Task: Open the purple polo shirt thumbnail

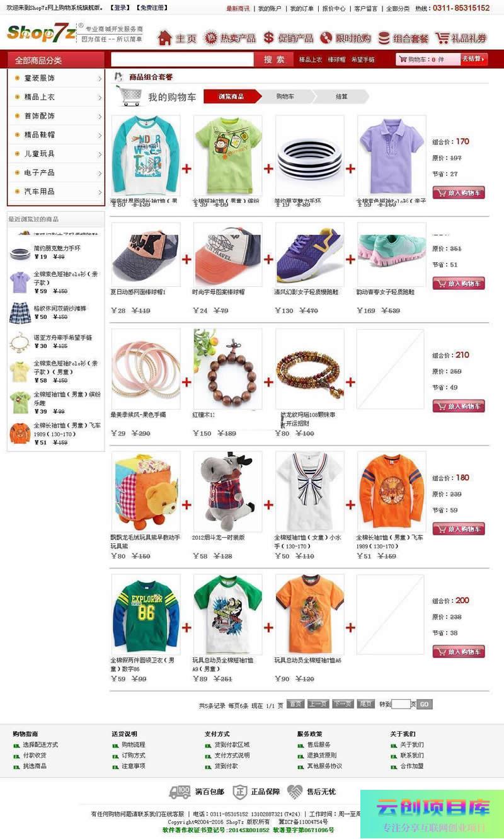Action: pos(391,155)
